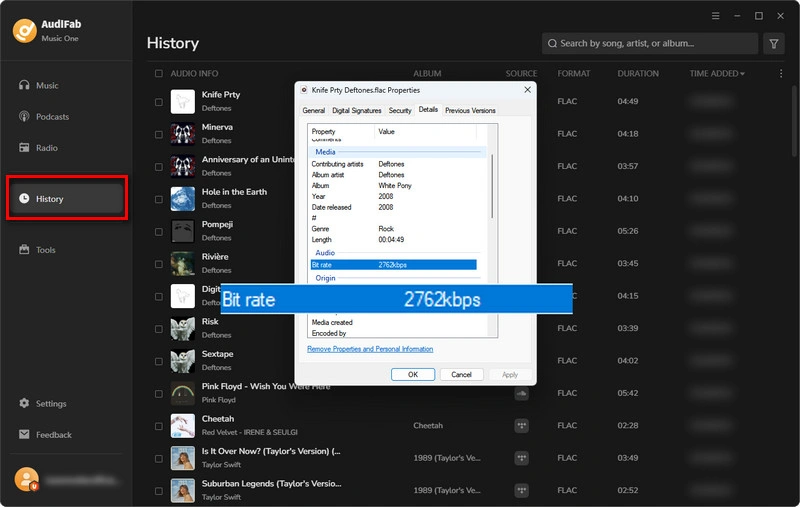Image resolution: width=800 pixels, height=507 pixels.
Task: Open Settings from the sidebar
Action: 43,403
